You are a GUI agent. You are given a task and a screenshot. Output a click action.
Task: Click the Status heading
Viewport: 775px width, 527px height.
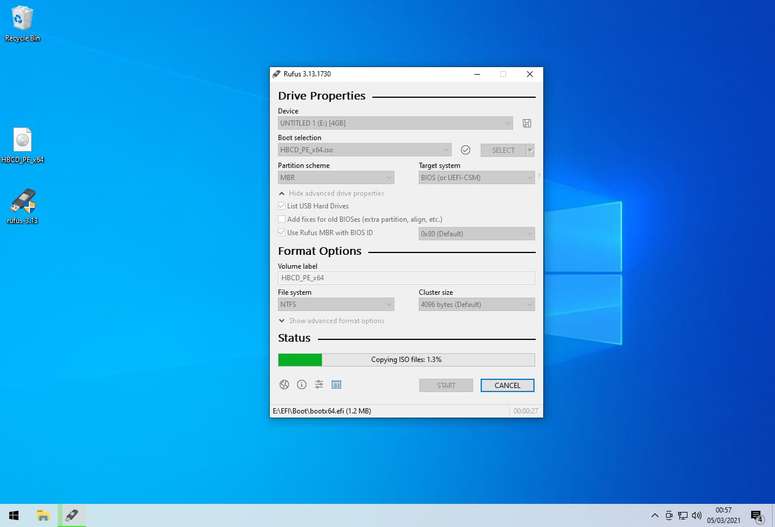point(294,338)
